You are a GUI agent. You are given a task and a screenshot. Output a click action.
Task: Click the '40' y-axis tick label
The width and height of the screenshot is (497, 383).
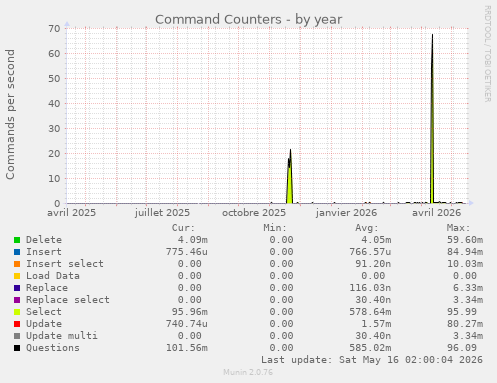tap(54, 104)
